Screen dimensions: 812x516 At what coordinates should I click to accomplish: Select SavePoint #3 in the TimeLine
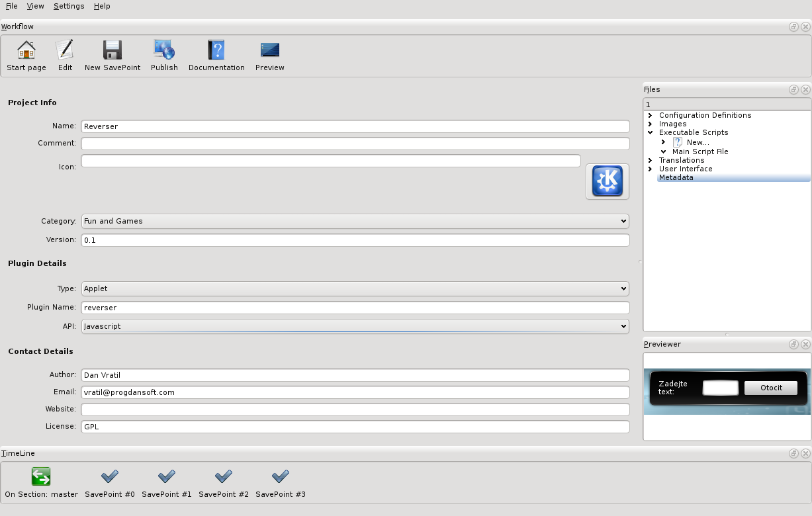tap(281, 477)
